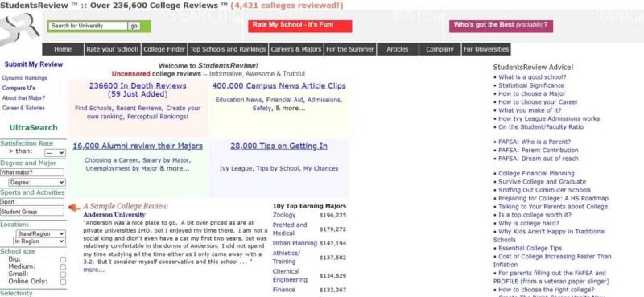The height and width of the screenshot is (297, 644).
Task: Select Top Schools and Rankings menu
Action: tap(228, 49)
